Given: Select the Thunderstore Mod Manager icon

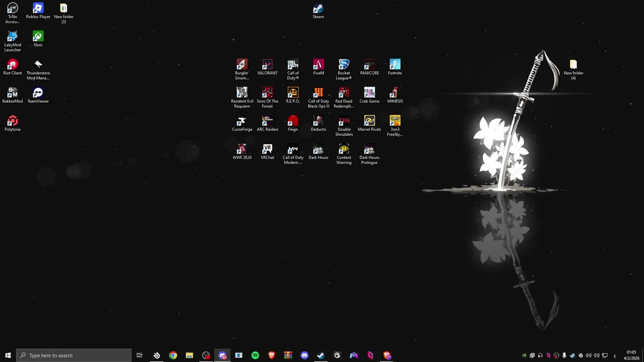Looking at the screenshot, I should pos(38,70).
